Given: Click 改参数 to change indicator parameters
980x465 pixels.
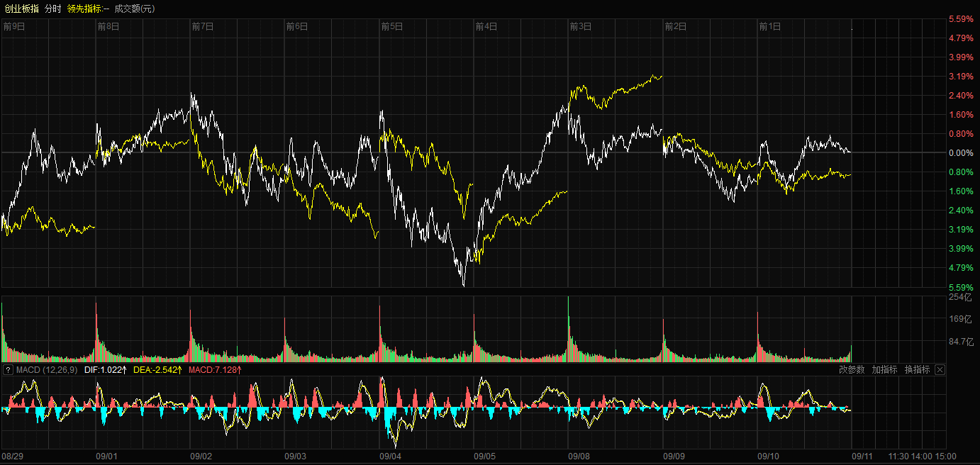Looking at the screenshot, I should click(852, 370).
